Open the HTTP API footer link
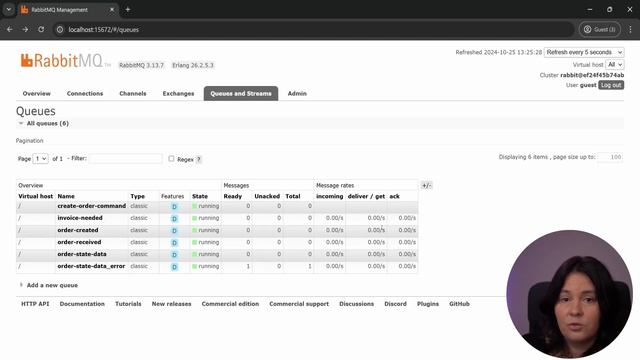This screenshot has height=360, width=640. [35, 304]
